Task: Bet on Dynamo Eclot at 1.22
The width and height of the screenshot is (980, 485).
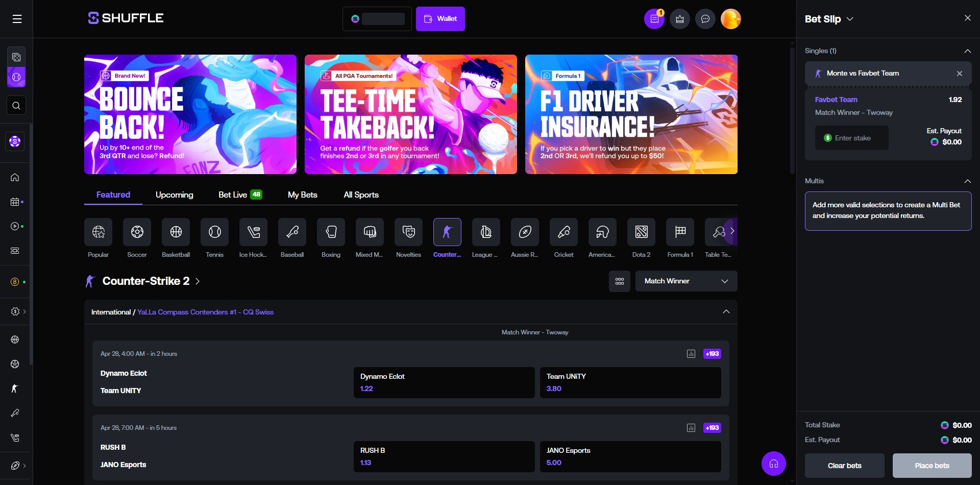Action: click(444, 382)
